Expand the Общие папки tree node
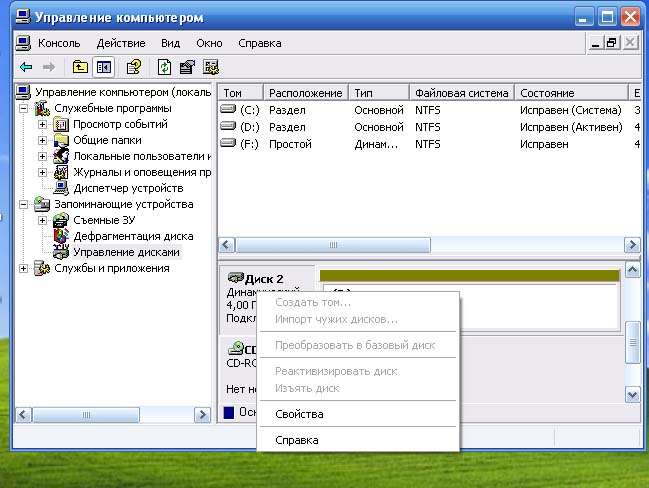649x488 pixels. pyautogui.click(x=42, y=140)
